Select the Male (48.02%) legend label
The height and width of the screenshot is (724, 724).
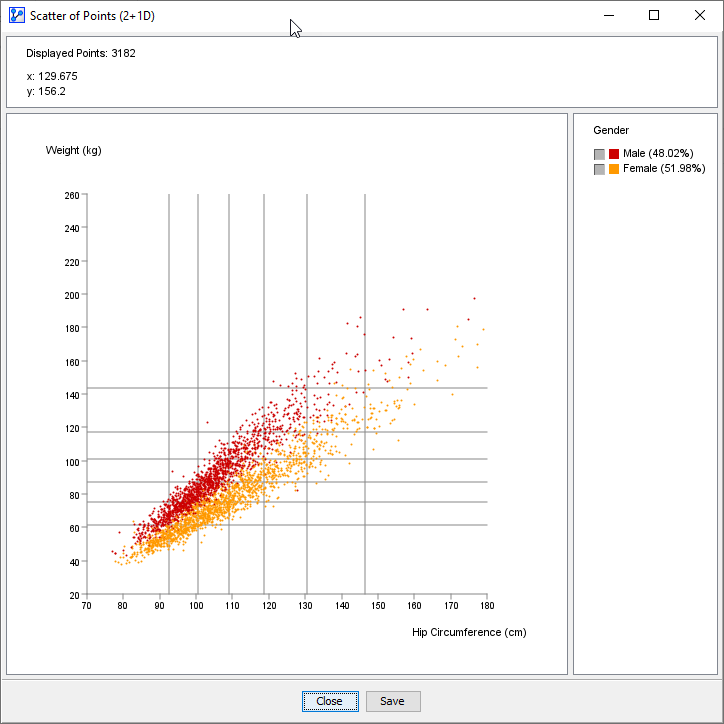pyautogui.click(x=657, y=154)
